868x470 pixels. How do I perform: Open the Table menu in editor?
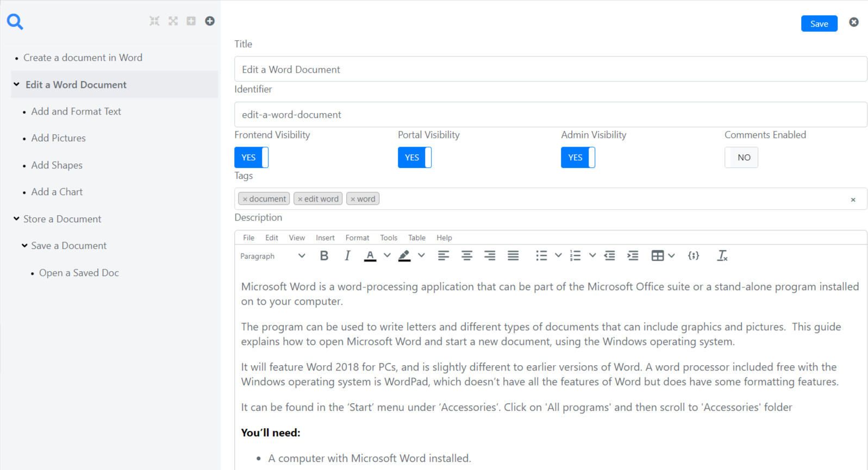pyautogui.click(x=417, y=238)
